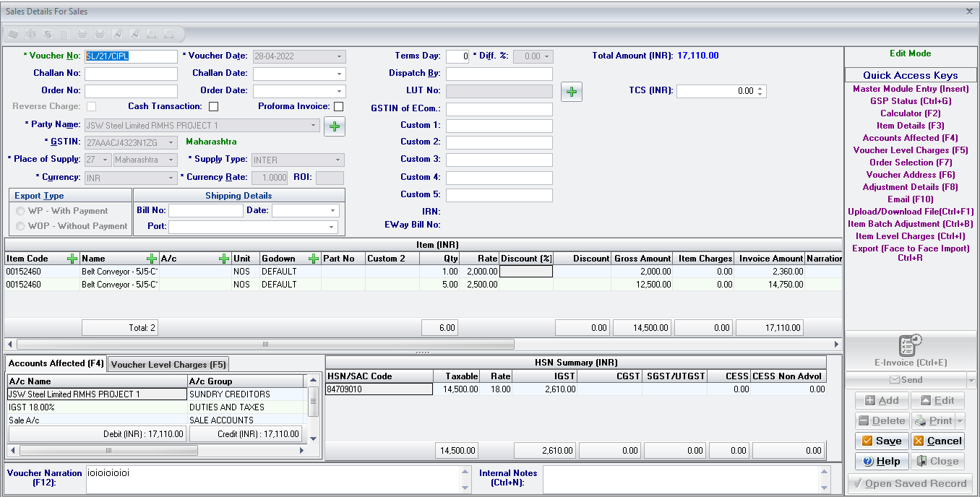
Task: Click green plus in A/c column header
Action: [224, 259]
